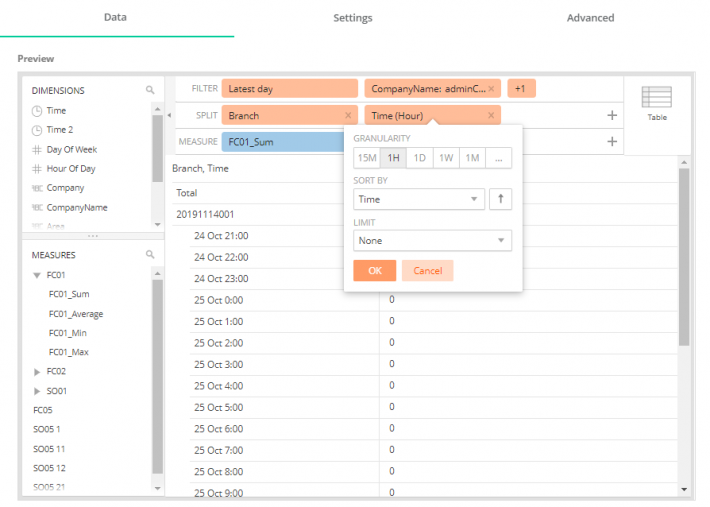Open the FC01_Sum measure chip

click(x=283, y=142)
